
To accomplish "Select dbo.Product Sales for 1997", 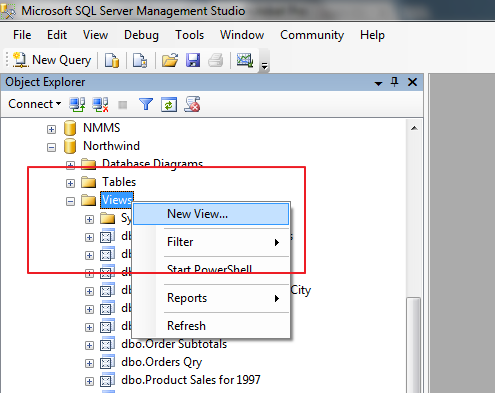I will click(191, 380).
